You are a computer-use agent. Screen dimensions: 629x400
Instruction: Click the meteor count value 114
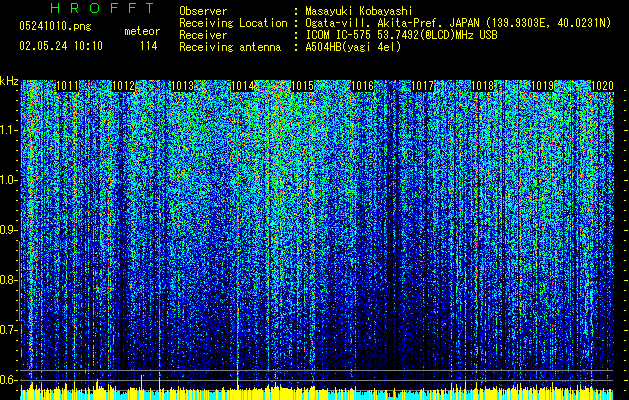(x=148, y=46)
